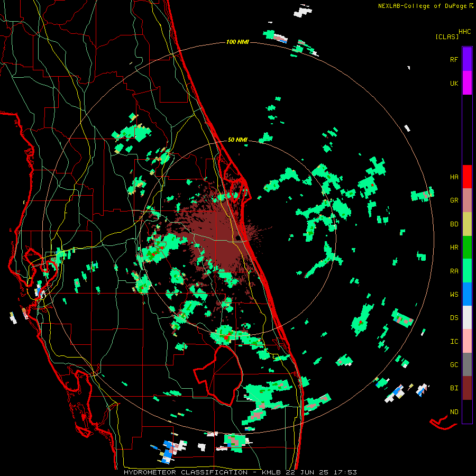The height and width of the screenshot is (476, 476).
Task: Click the BD yellow legend swatch
Action: [467, 224]
